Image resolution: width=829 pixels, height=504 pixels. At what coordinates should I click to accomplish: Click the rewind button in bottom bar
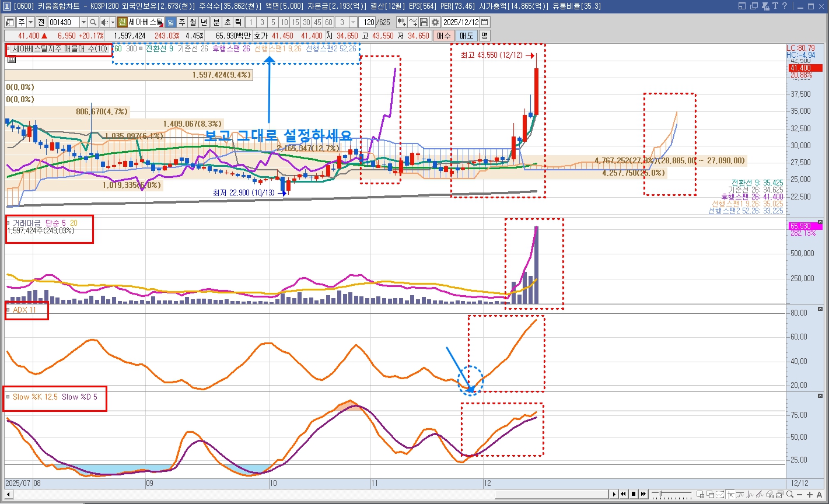tap(623, 494)
